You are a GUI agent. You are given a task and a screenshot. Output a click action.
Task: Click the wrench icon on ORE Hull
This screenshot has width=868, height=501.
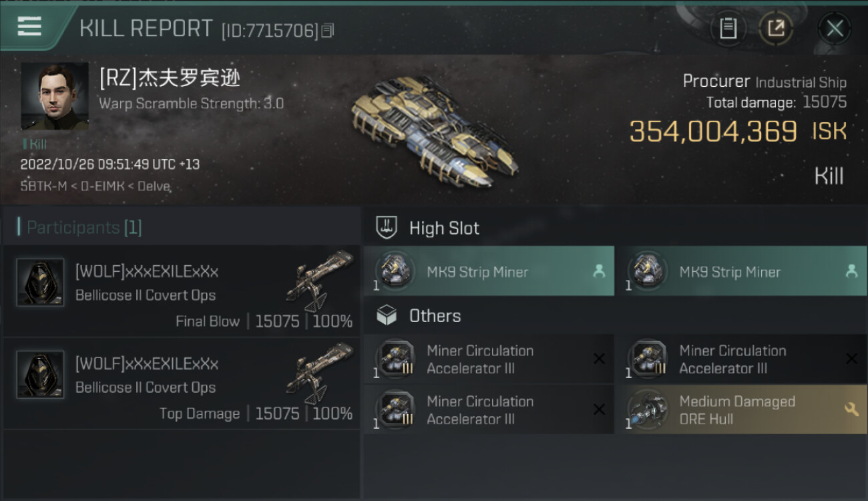(x=851, y=409)
